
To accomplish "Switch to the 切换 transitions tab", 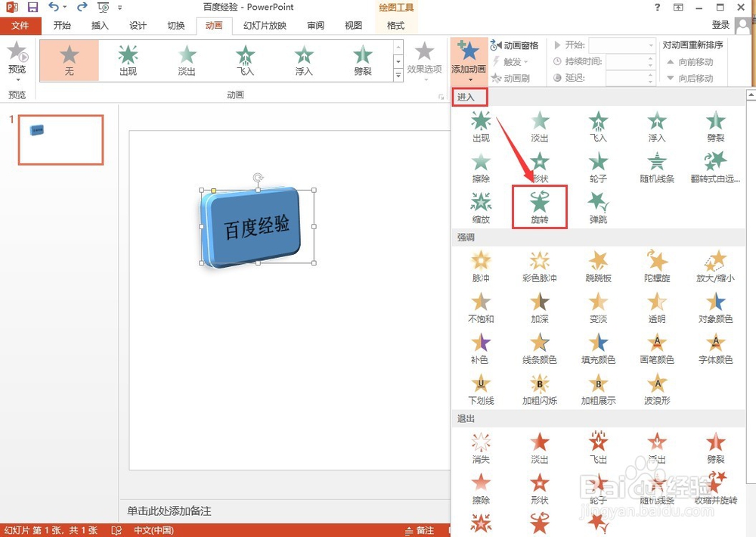I will pos(176,26).
